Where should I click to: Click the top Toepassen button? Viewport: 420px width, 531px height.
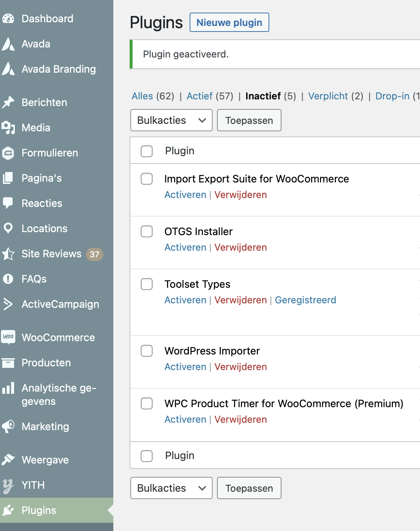point(249,120)
